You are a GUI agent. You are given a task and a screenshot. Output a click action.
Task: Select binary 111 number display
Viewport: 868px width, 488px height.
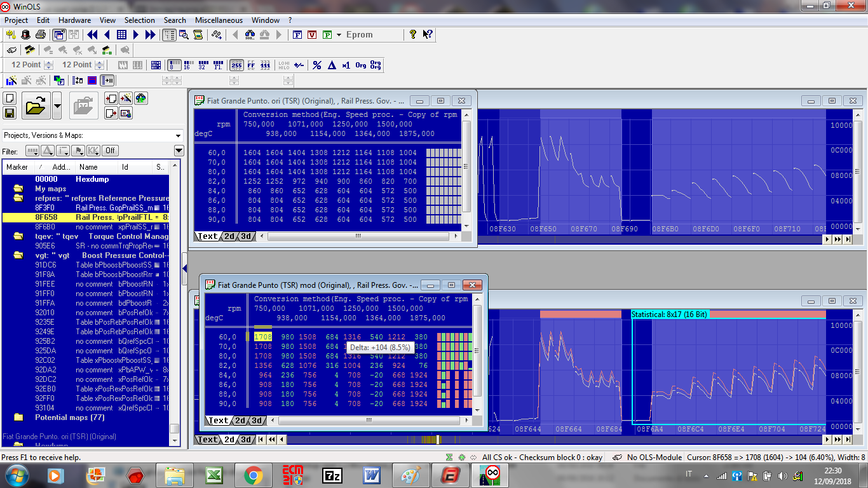[266, 65]
